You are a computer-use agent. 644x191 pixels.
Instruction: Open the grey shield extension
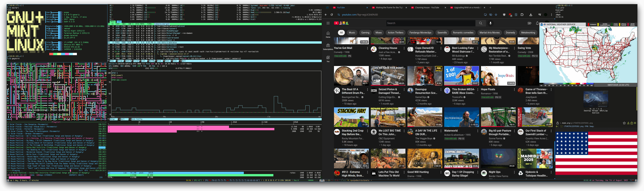504,15
